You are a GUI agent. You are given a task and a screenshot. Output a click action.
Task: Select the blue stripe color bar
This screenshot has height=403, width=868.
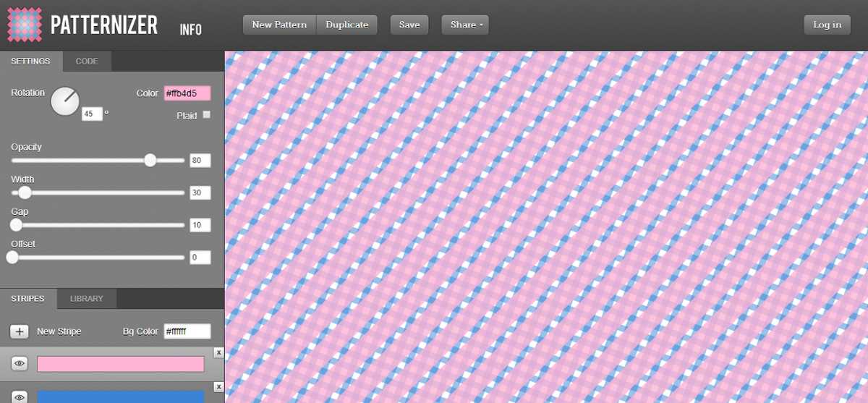(121, 396)
